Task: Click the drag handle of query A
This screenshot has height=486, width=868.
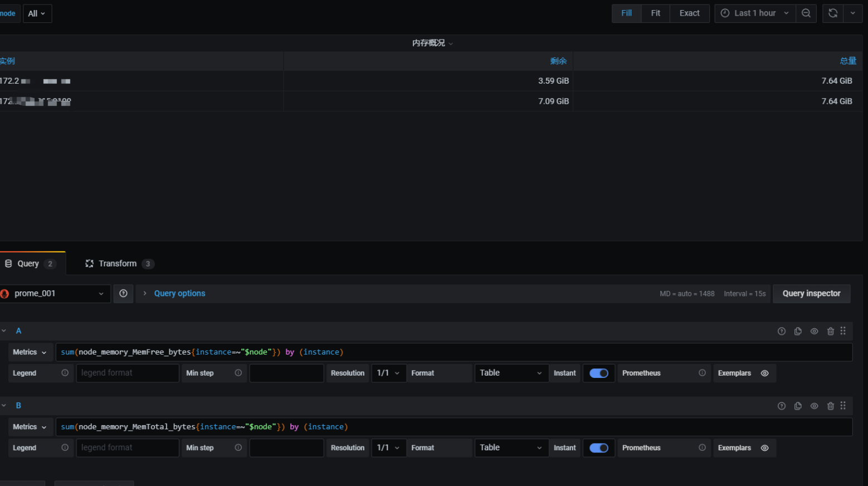Action: (x=843, y=331)
